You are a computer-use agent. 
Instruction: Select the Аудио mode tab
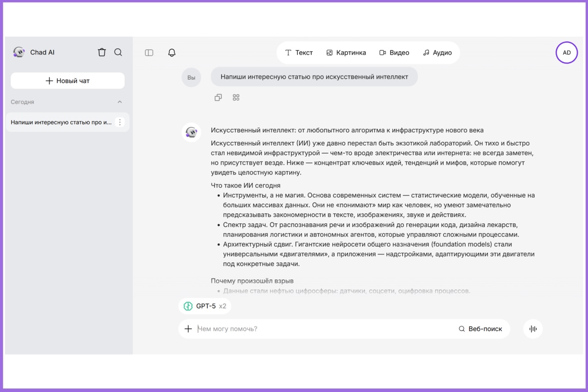coord(437,53)
